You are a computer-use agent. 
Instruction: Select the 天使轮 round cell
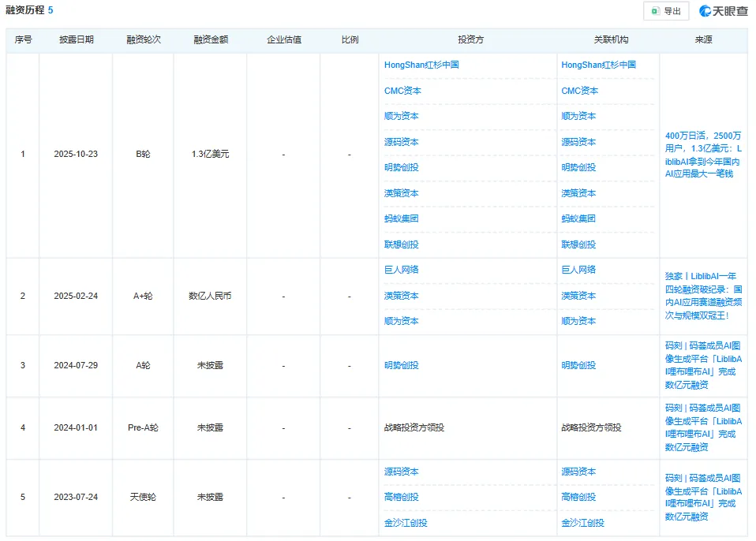(x=143, y=497)
